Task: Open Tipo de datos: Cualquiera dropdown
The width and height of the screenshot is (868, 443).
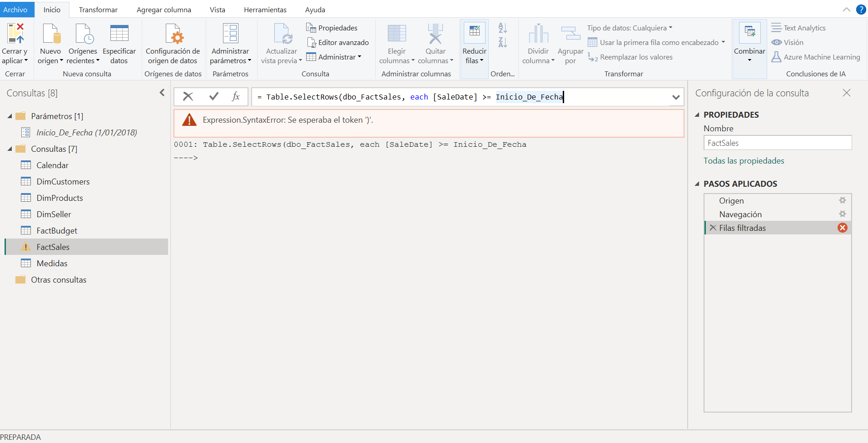Action: (x=630, y=28)
